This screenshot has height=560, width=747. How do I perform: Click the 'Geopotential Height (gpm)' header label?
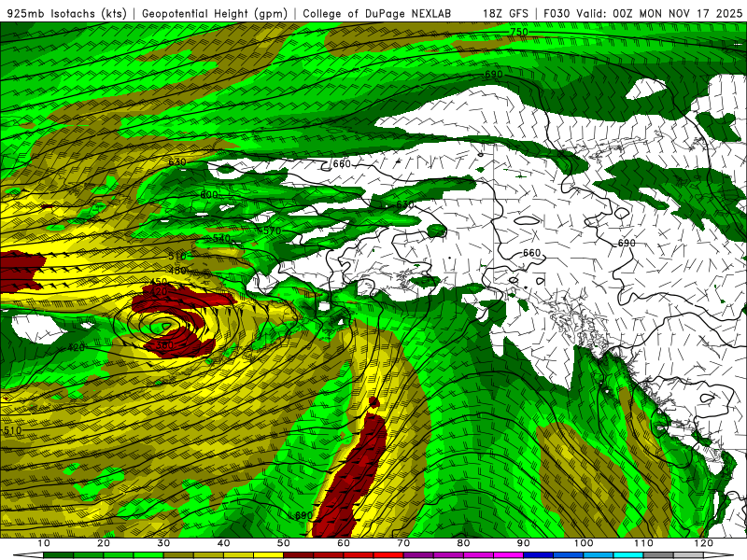(215, 14)
